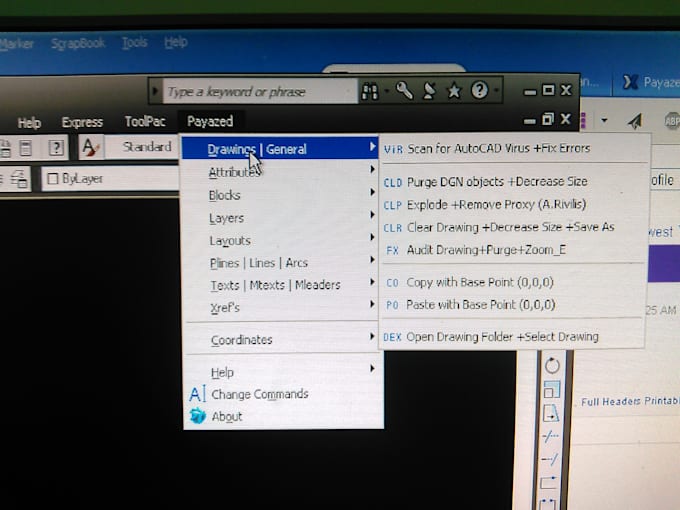Click the rotate tool icon in right toolbar

(x=552, y=365)
